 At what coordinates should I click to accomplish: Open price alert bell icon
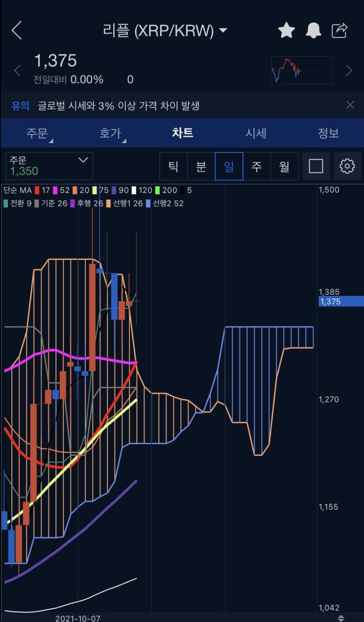314,30
